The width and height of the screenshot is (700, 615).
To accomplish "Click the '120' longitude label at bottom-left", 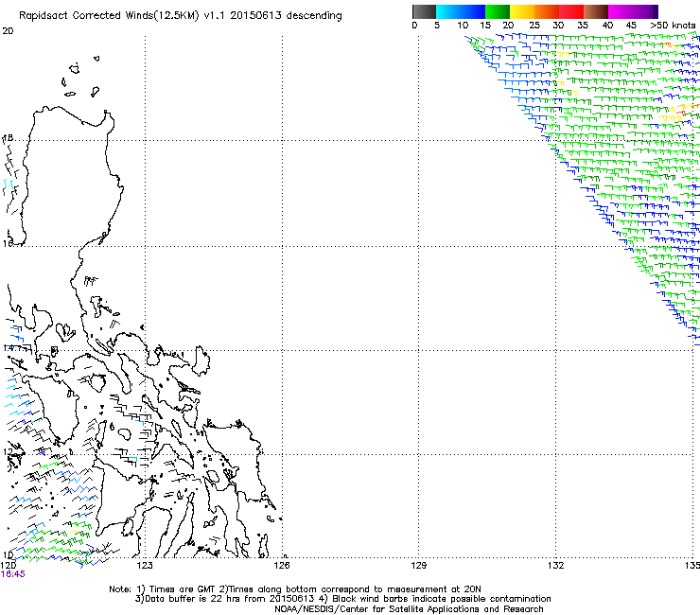I will [x=8, y=566].
